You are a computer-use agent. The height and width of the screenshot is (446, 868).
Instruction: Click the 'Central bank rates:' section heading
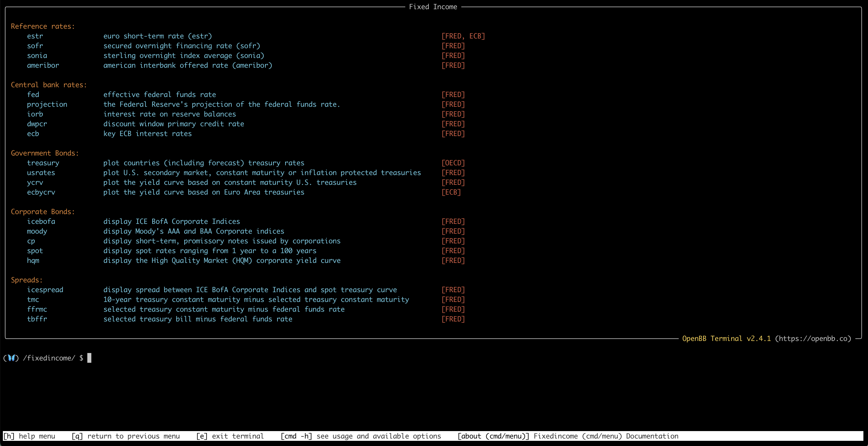click(x=49, y=85)
